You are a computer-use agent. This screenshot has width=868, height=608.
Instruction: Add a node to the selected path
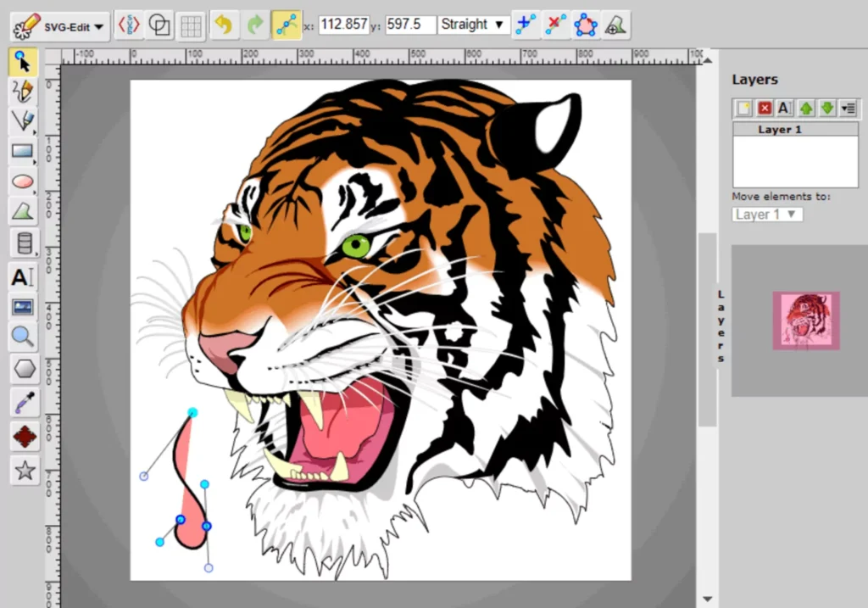pos(526,25)
